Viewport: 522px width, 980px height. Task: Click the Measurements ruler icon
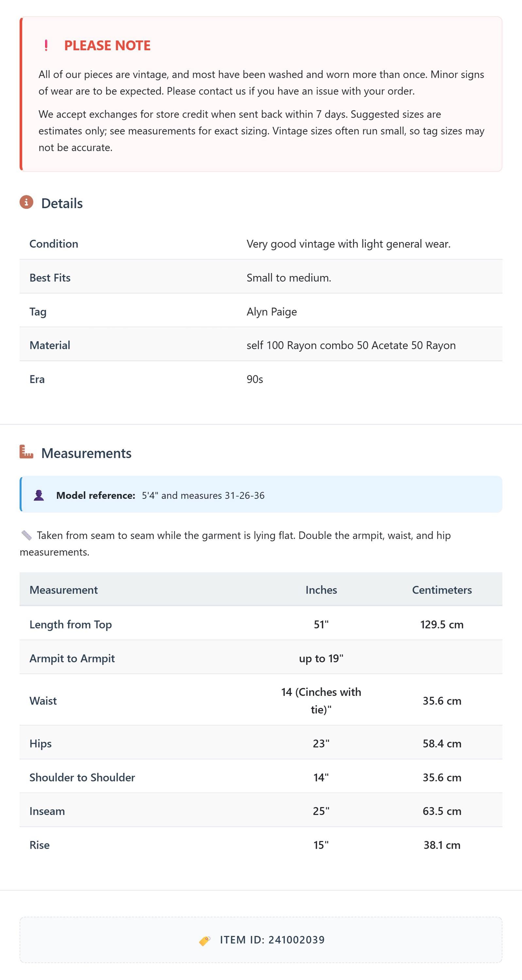(26, 451)
